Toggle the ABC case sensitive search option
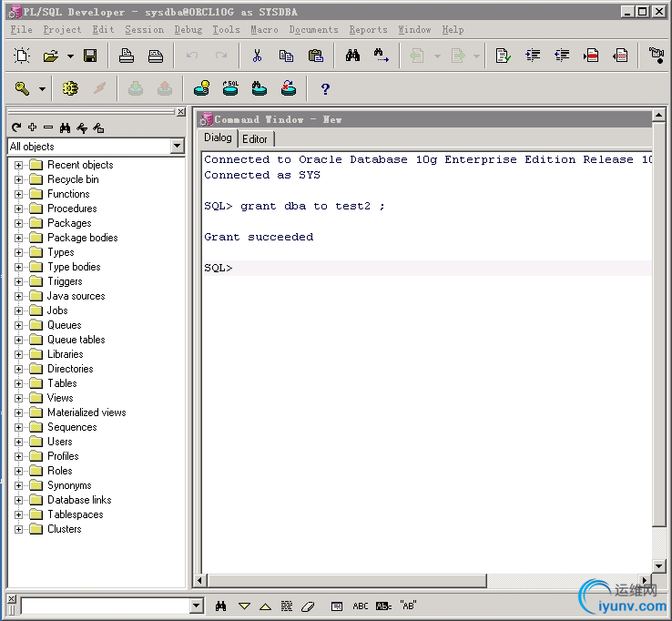The width and height of the screenshot is (672, 621). 361,606
